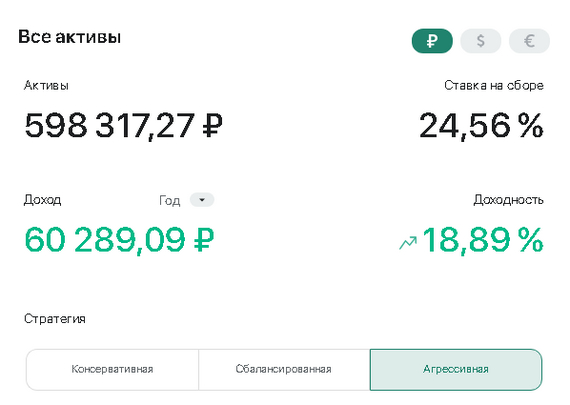Click the Стратегия section label
This screenshot has height=405, width=570.
tap(55, 319)
